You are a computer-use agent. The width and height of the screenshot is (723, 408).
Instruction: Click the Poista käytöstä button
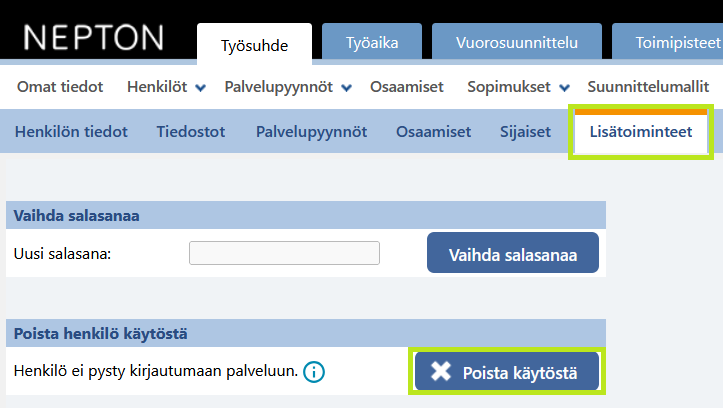[x=507, y=372]
